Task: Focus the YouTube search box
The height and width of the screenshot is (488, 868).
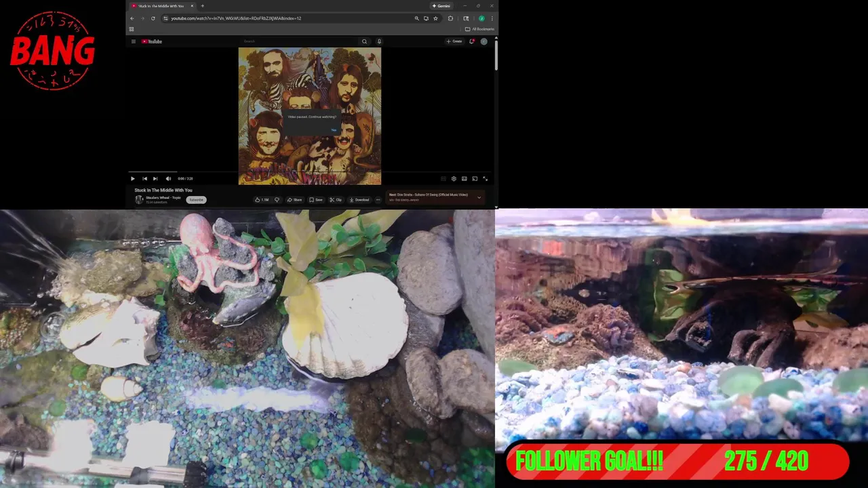Action: (300, 41)
